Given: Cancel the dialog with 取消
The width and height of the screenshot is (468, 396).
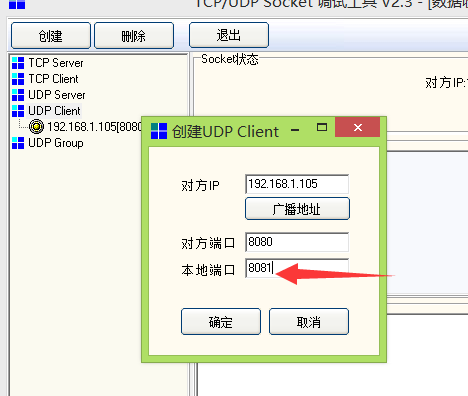Looking at the screenshot, I should click(309, 322).
